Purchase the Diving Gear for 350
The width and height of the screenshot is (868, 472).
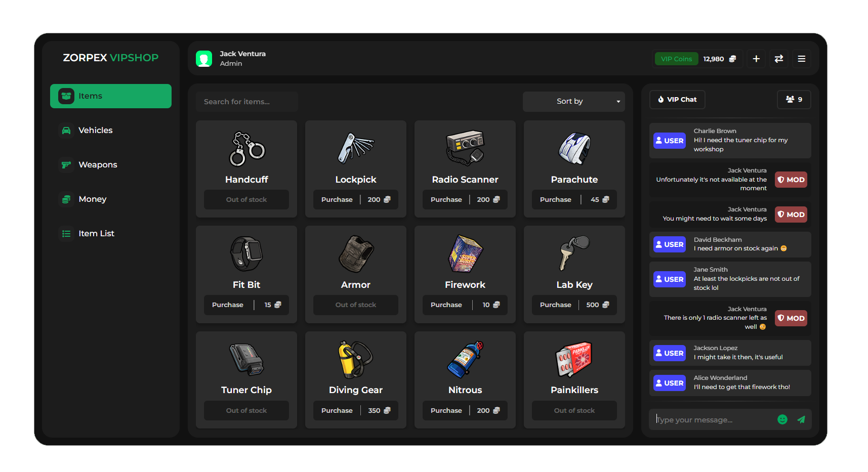tap(356, 411)
